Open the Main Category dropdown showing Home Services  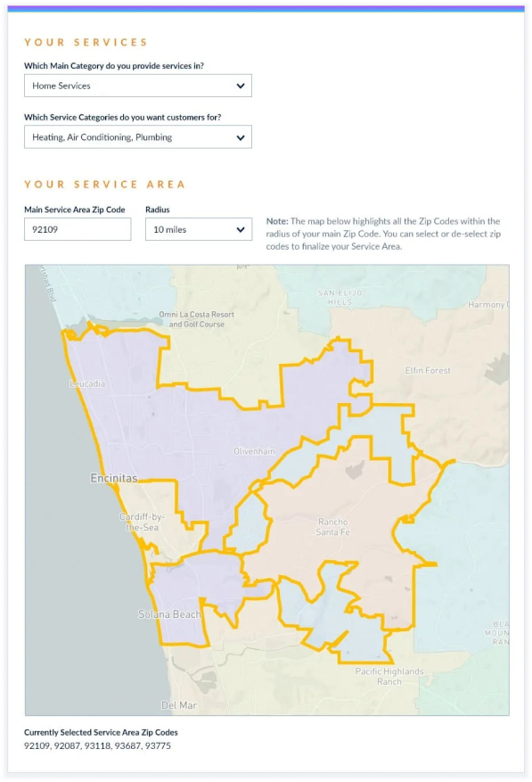(x=138, y=86)
